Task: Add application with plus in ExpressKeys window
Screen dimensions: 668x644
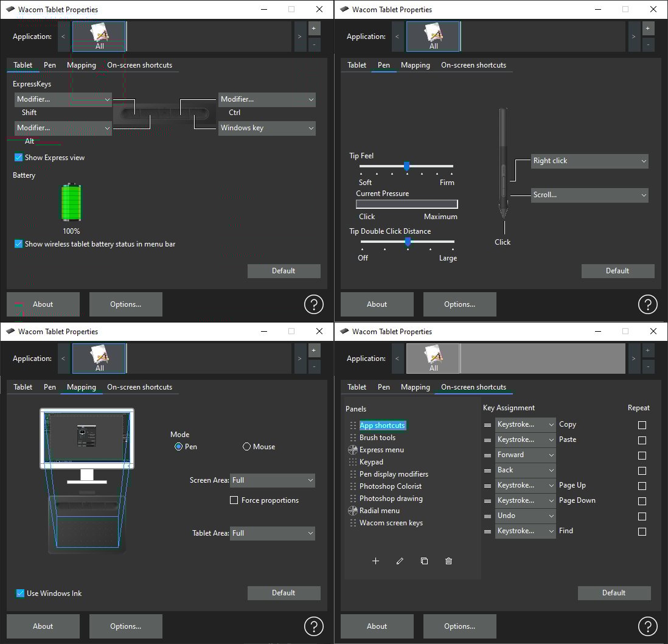Action: coord(313,29)
